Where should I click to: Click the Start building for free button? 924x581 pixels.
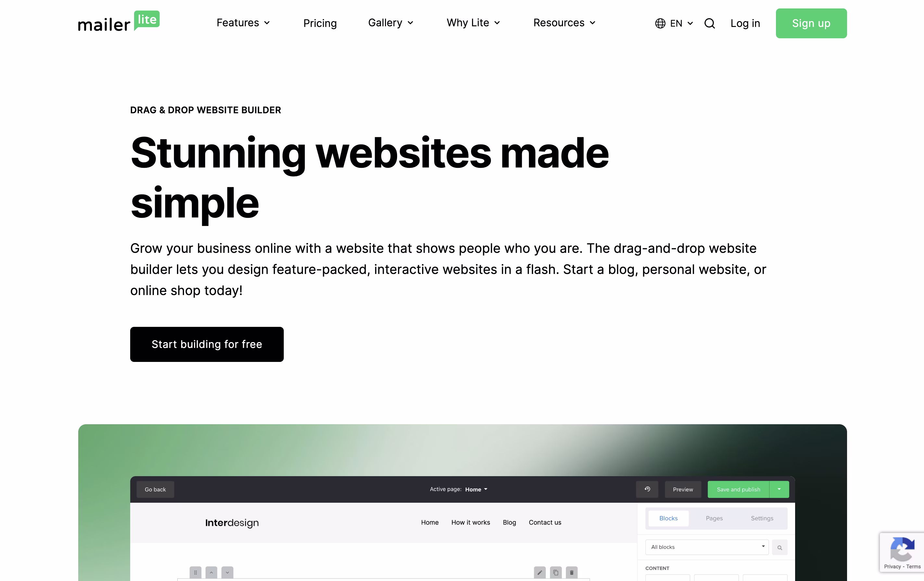207,344
